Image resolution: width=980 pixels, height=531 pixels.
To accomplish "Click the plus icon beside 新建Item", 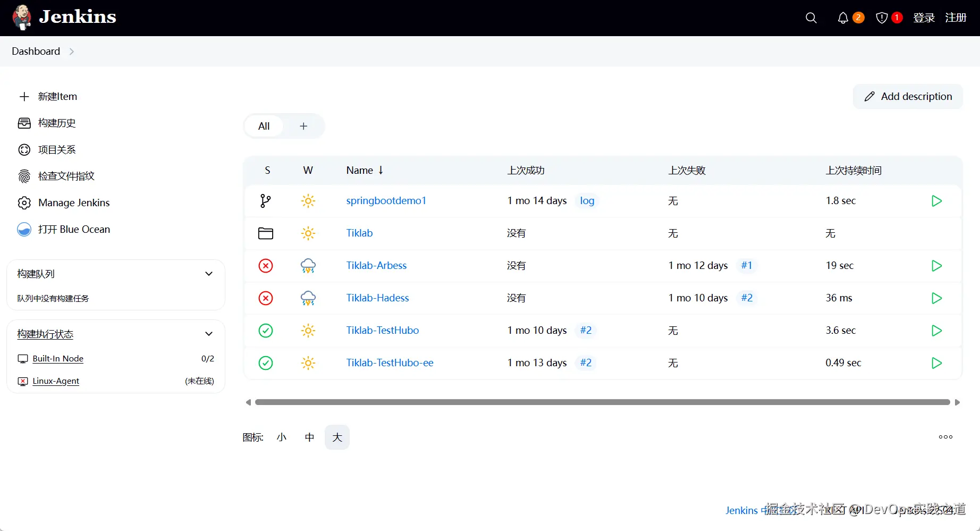I will (24, 97).
